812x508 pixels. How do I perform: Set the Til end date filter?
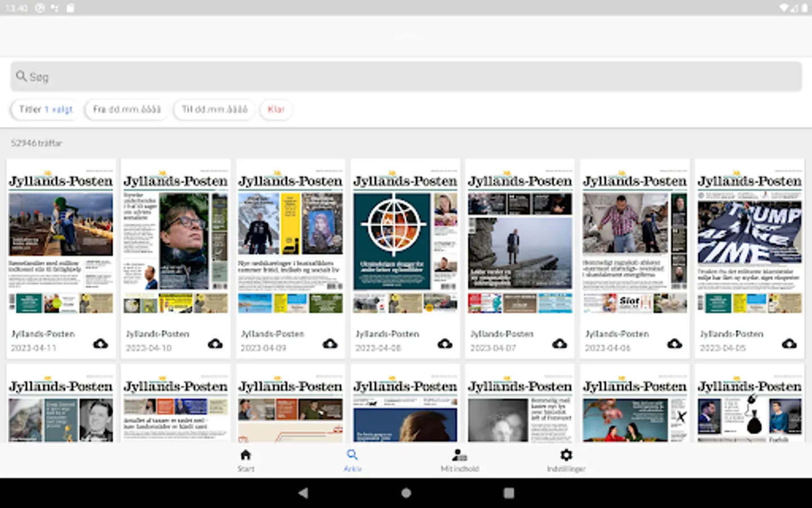click(214, 110)
